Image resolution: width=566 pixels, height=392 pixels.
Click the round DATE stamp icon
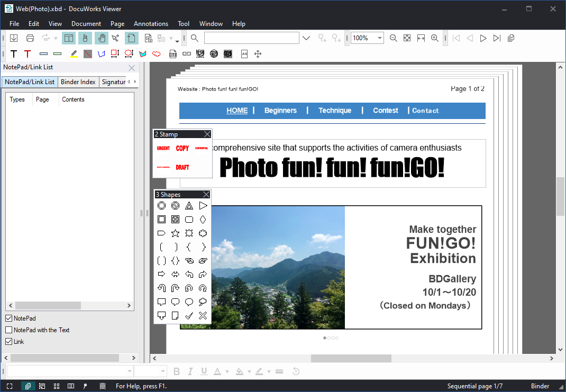[214, 54]
